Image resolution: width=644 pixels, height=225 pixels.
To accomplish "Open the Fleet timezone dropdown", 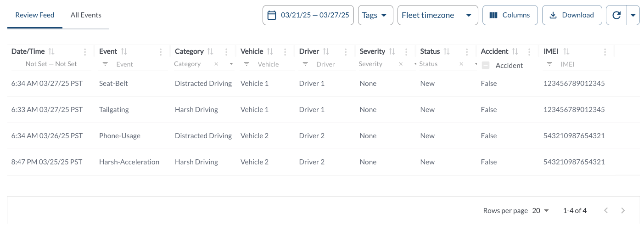I will (437, 15).
